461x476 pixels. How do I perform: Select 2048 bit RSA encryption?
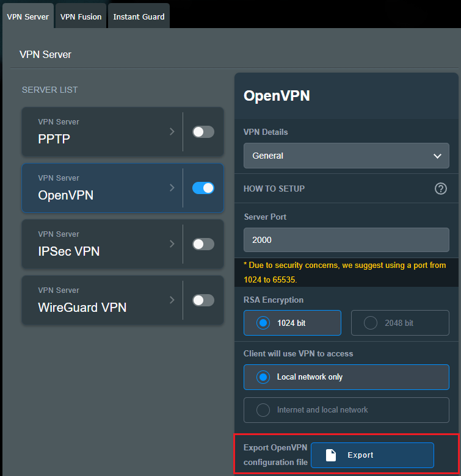[x=400, y=323]
